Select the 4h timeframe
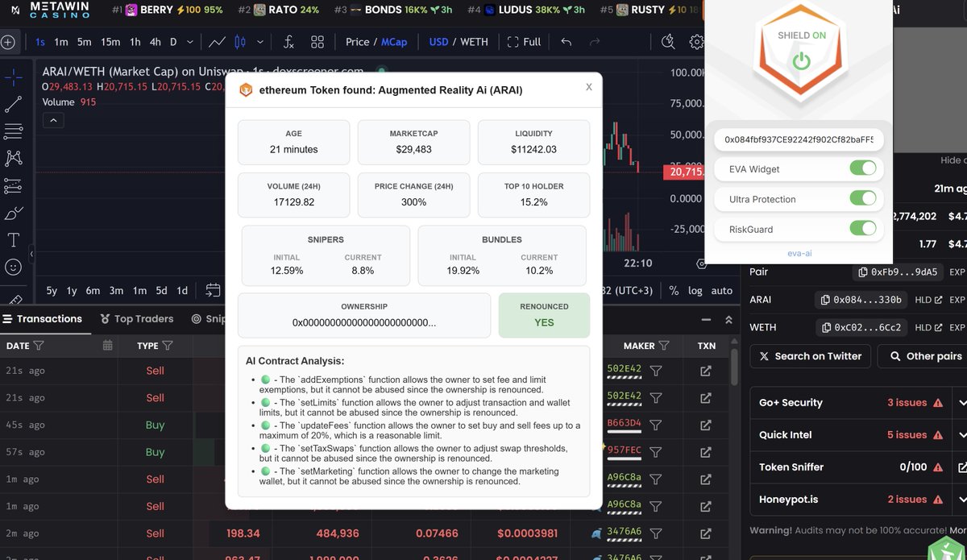Screen dimensions: 967x560 click(x=155, y=42)
